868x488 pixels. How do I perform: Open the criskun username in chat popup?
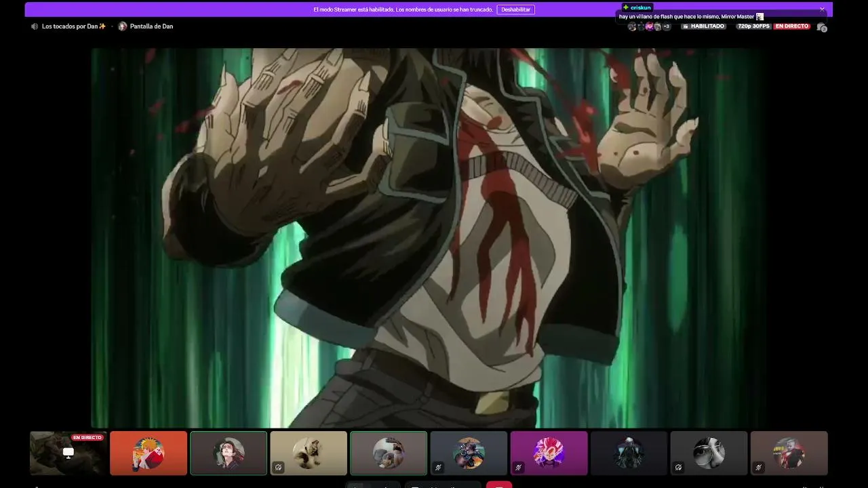coord(641,7)
